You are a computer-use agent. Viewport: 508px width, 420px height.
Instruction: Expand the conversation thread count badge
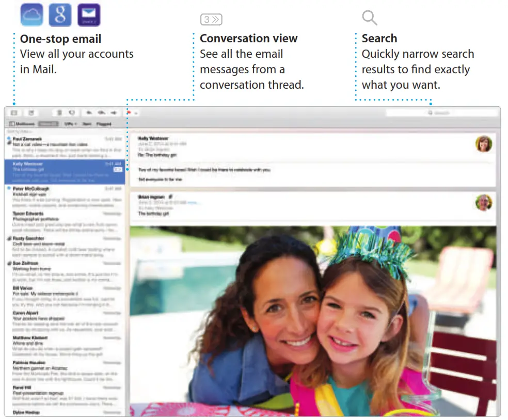click(x=118, y=169)
